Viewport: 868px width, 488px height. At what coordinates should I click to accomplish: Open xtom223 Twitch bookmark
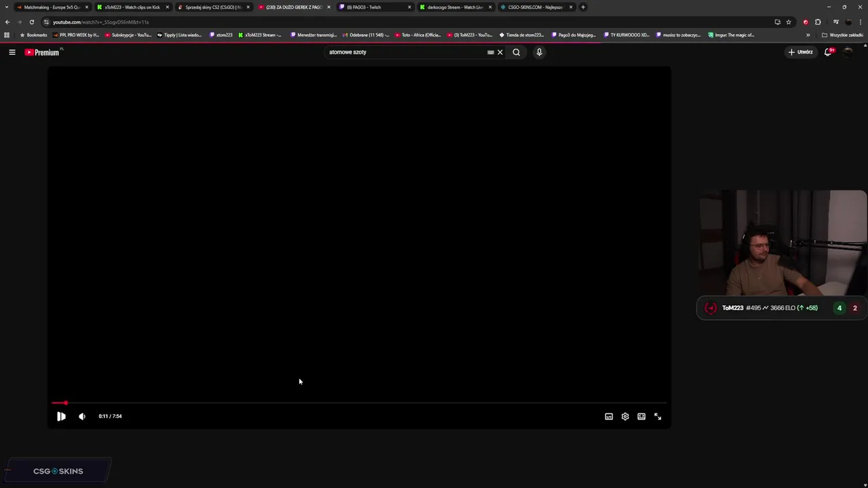pos(221,35)
